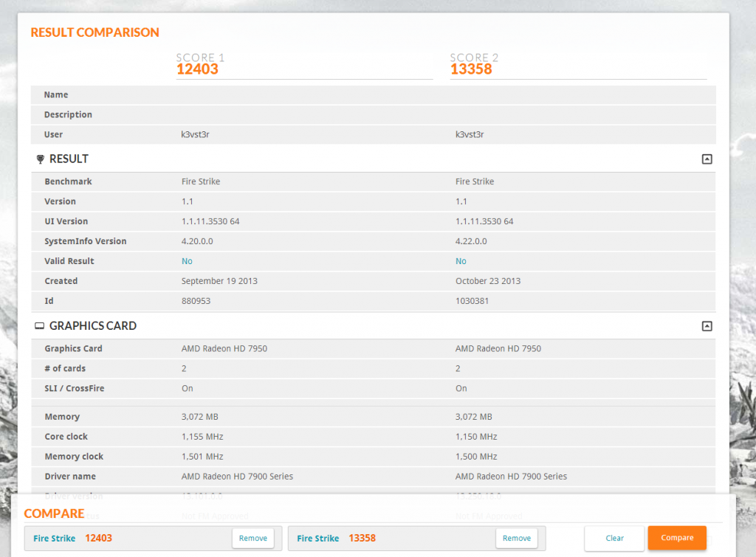The height and width of the screenshot is (557, 756).
Task: Open the Valid Result 'No' link under Score 2
Action: pyautogui.click(x=461, y=261)
